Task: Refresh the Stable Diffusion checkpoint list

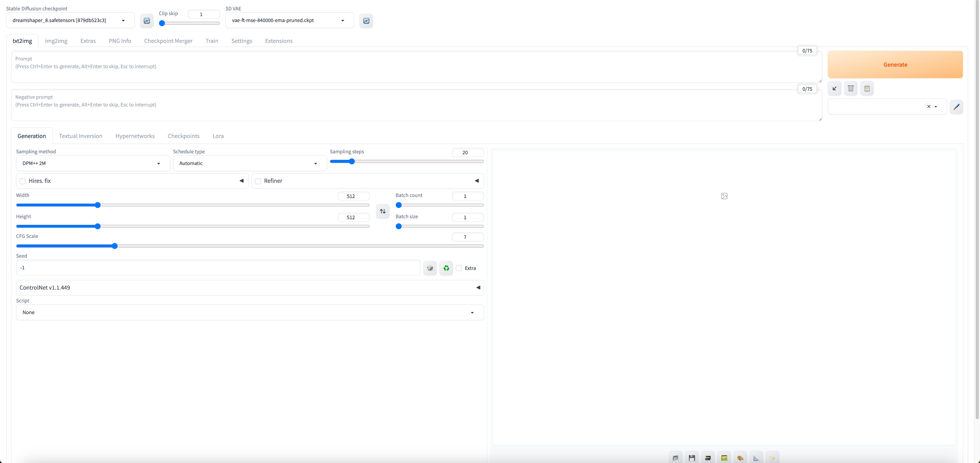Action: (147, 21)
